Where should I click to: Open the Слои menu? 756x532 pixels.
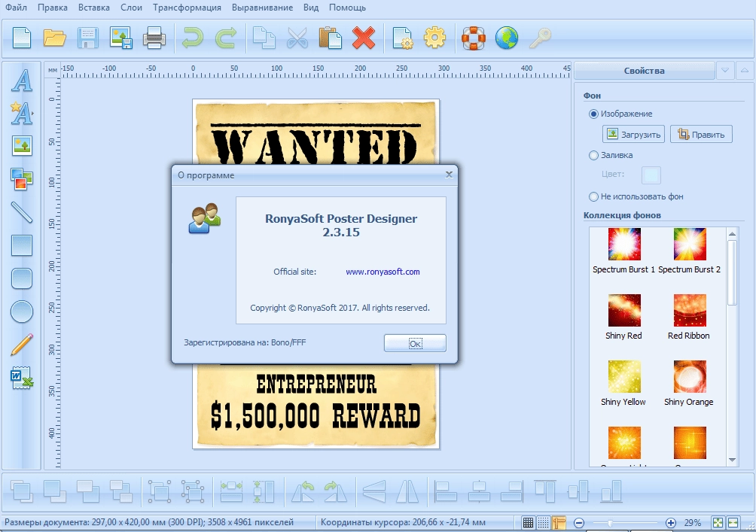[x=131, y=8]
